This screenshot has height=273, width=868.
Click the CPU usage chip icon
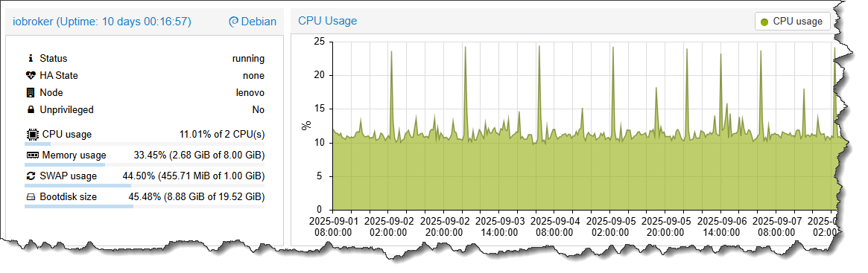click(x=33, y=135)
